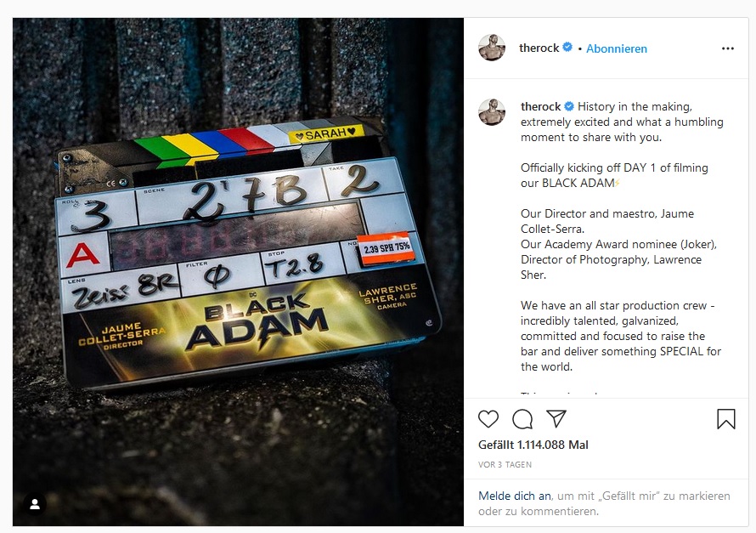Click the Black Adam clapperboard photo
Image resolution: width=756 pixels, height=533 pixels.
(238, 272)
